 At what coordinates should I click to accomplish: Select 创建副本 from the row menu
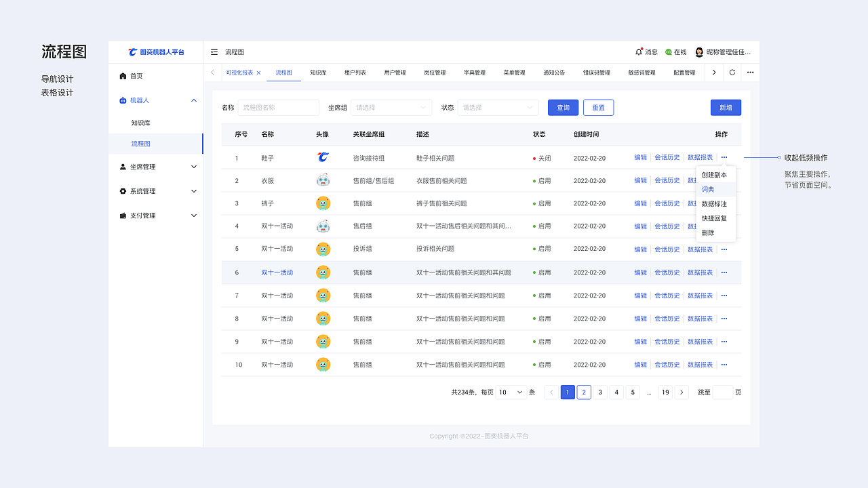coord(716,175)
